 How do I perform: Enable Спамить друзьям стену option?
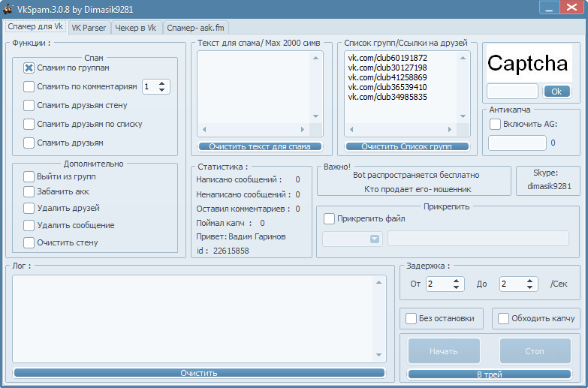pyautogui.click(x=29, y=105)
